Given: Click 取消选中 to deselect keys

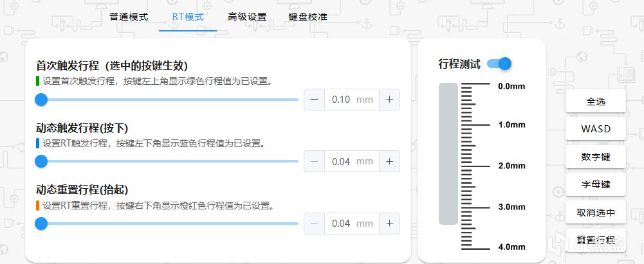Looking at the screenshot, I should tap(595, 212).
